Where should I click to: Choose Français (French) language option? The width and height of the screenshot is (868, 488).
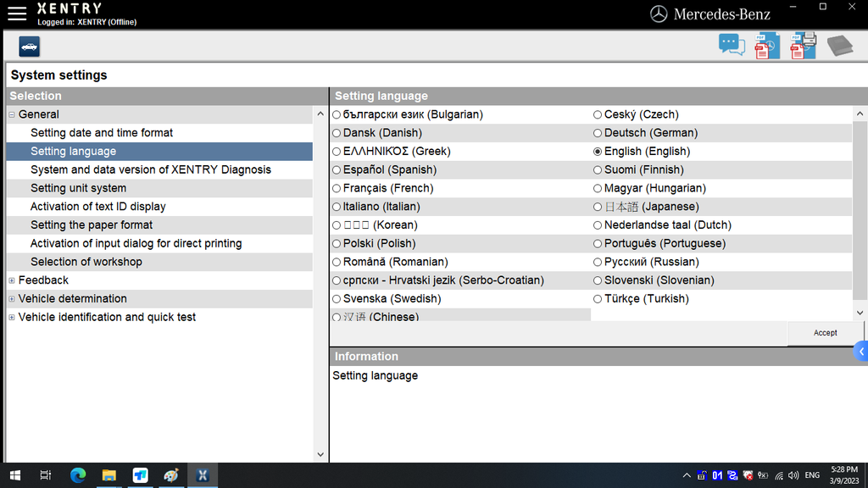click(337, 188)
